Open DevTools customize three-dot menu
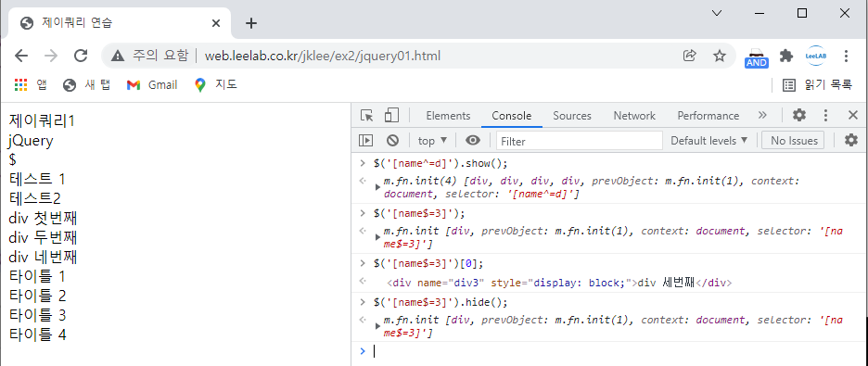The image size is (868, 366). 825,115
